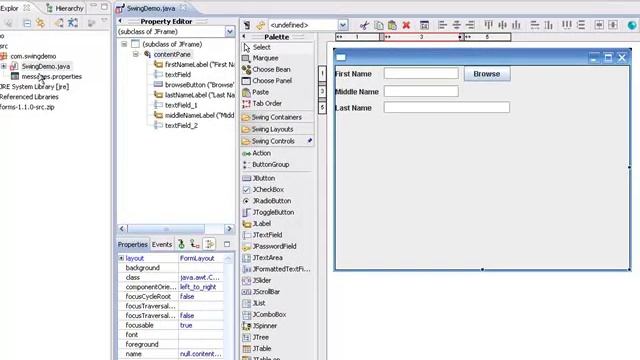
Task: Click the tree horizontal scrollbar right arrow
Action: pos(229,229)
